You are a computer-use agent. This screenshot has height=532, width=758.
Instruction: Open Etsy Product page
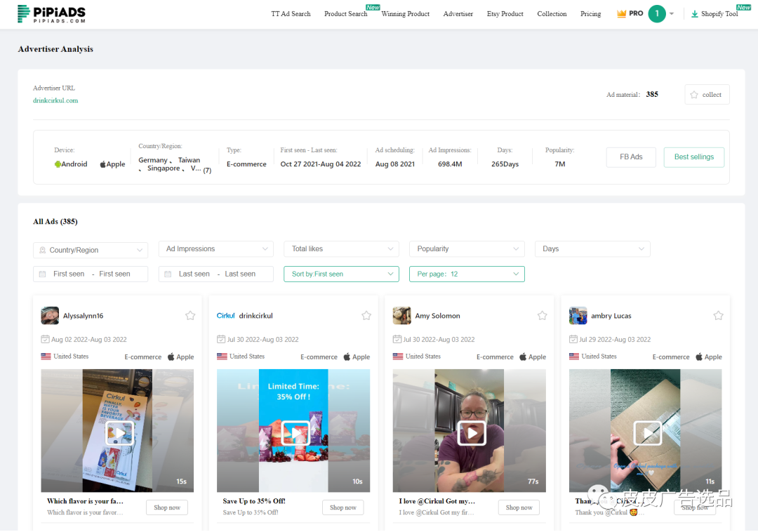click(505, 14)
